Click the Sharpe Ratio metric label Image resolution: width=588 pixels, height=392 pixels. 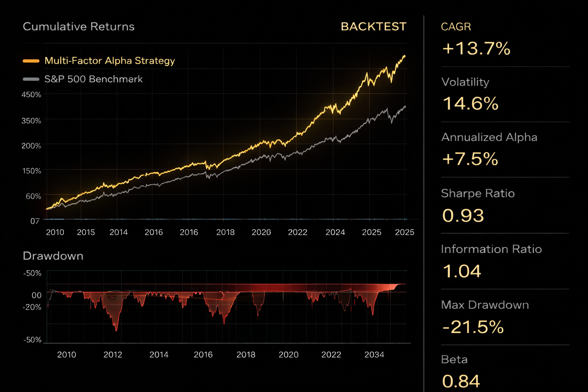coord(478,194)
